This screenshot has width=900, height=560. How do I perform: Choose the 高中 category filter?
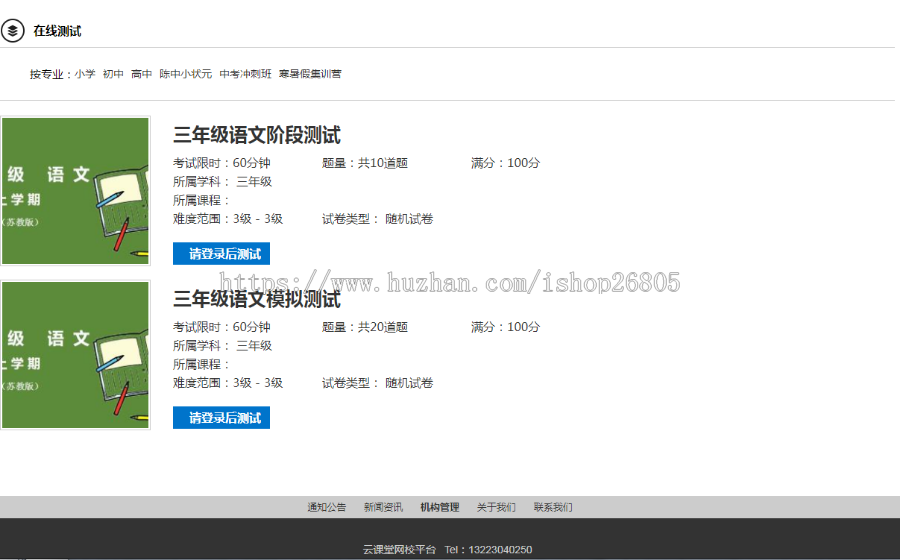click(141, 74)
